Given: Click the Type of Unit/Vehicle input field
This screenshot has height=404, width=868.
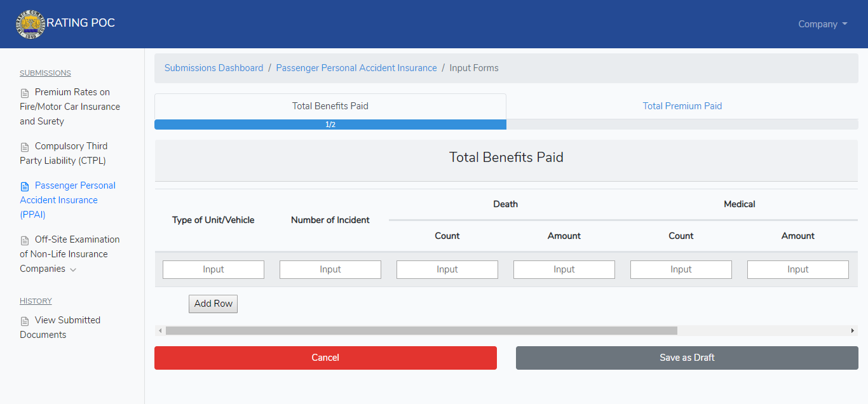Looking at the screenshot, I should 214,269.
